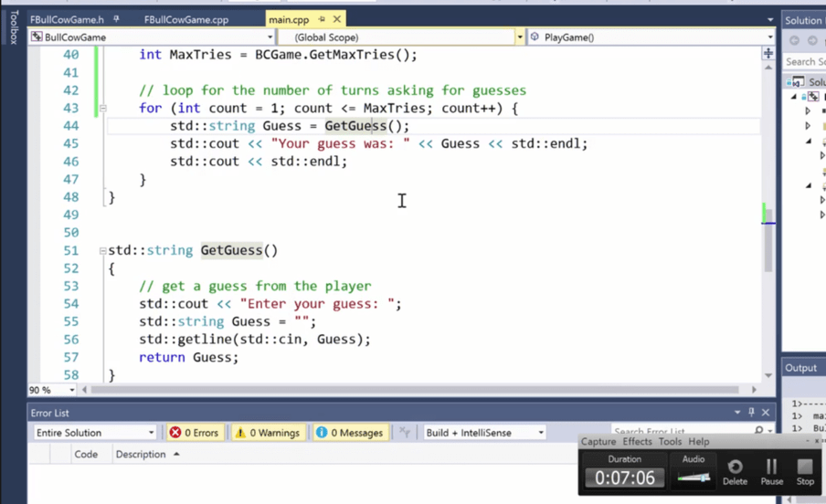
Task: Toggle the 0 Messages filter
Action: pos(350,433)
